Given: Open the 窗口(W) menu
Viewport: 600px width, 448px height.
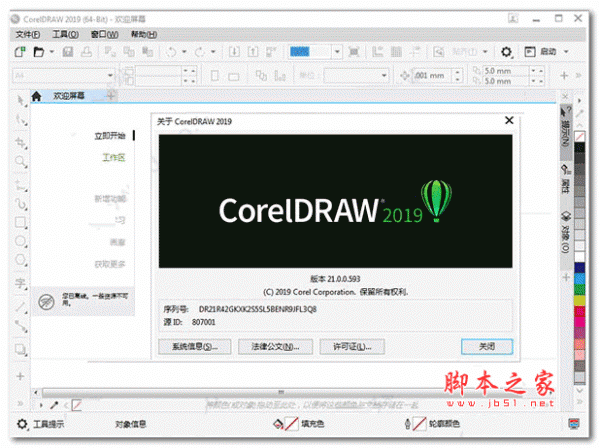Looking at the screenshot, I should (104, 34).
